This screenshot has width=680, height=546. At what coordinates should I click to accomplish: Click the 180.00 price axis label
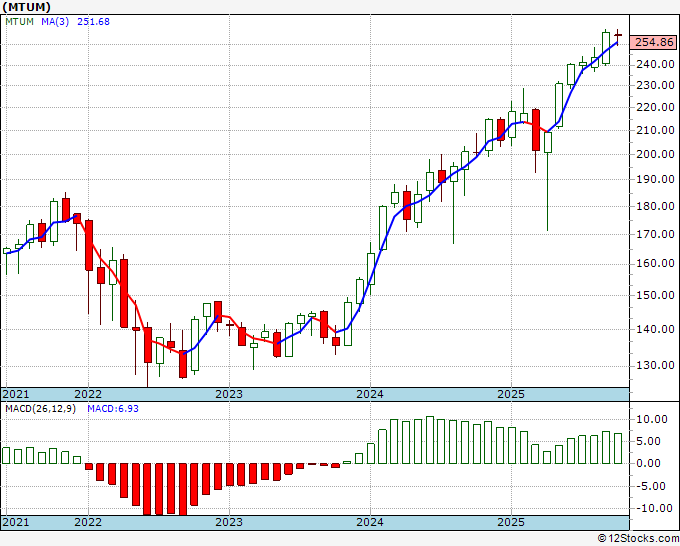pyautogui.click(x=657, y=206)
